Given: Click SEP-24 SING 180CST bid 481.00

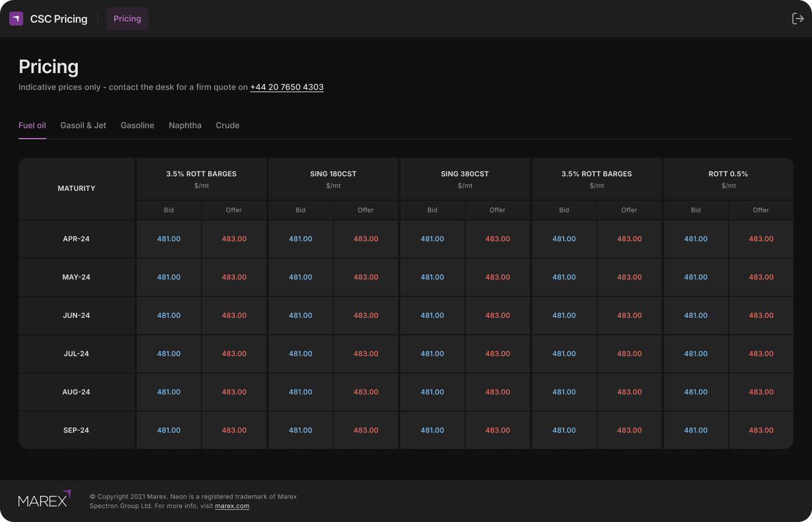Looking at the screenshot, I should pos(300,430).
